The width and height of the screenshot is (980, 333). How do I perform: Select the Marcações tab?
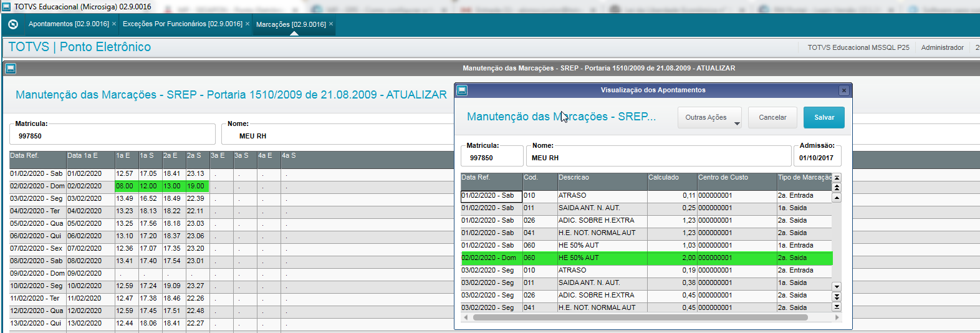291,24
